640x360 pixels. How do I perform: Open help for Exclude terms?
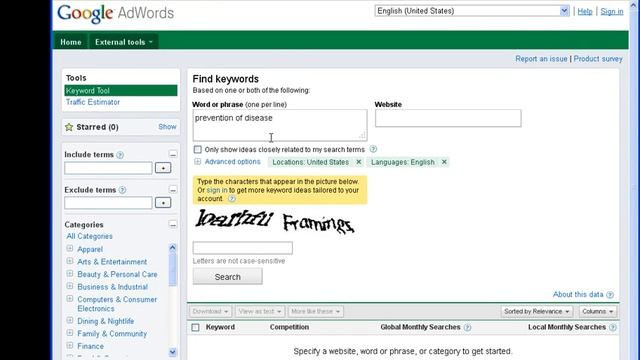(122, 190)
